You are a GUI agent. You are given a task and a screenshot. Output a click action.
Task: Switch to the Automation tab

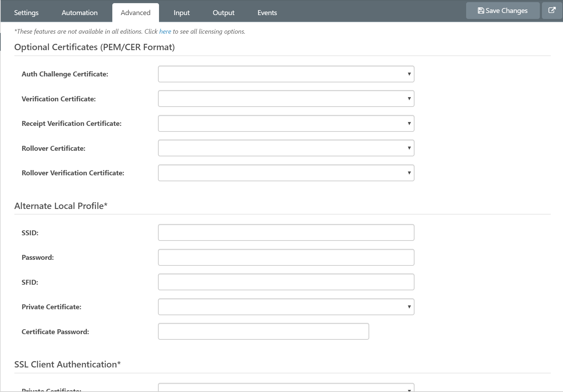[x=80, y=13]
